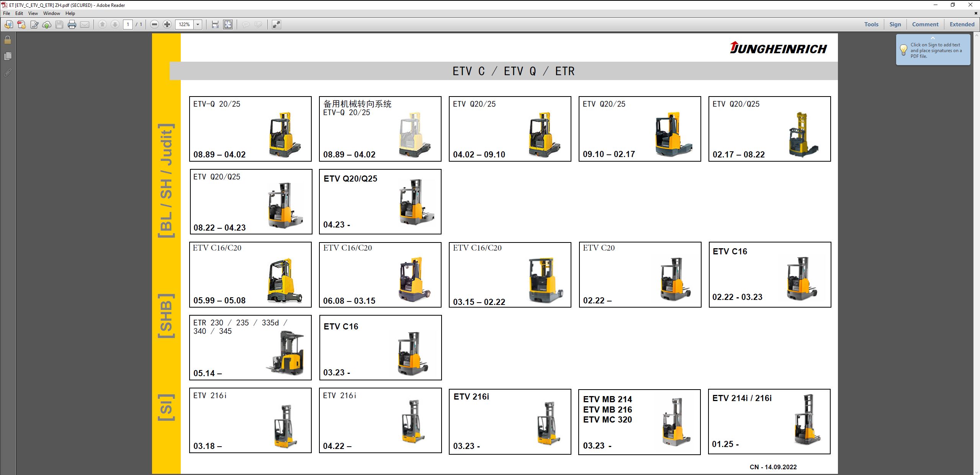Click the security lock icon in sidebar

(7, 40)
